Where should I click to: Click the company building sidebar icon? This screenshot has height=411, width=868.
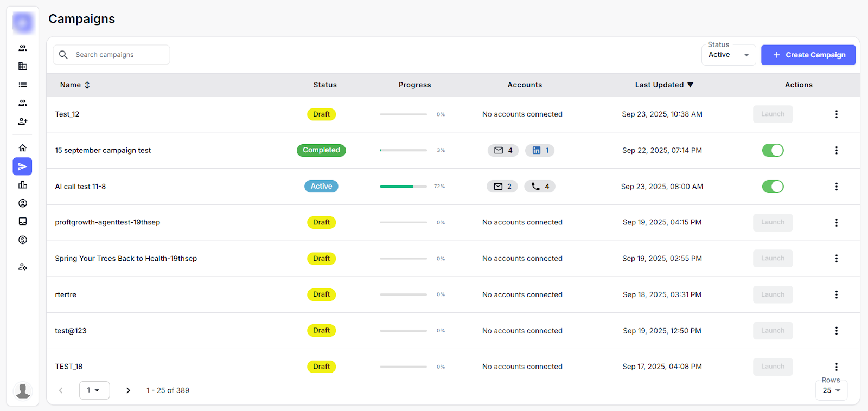tap(23, 66)
